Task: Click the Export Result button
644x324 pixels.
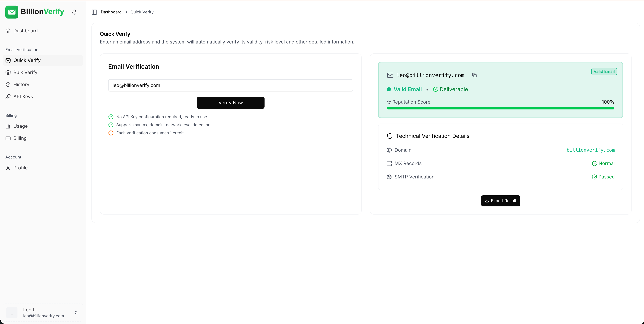Action: 500,201
